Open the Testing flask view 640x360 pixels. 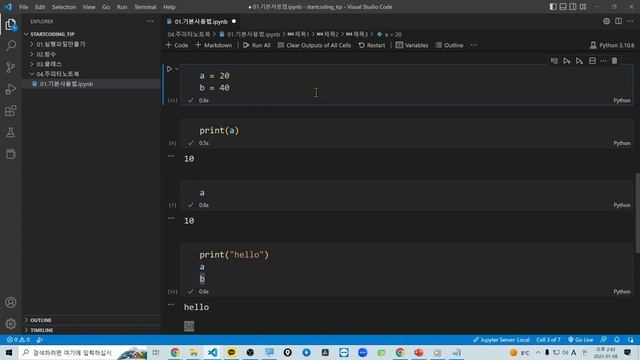[11, 132]
